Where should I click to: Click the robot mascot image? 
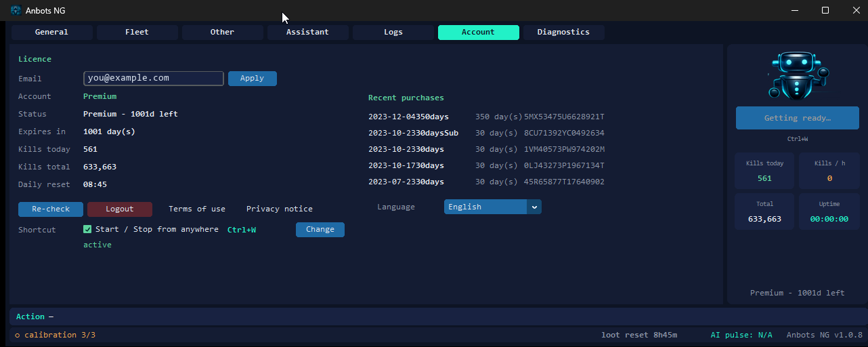pyautogui.click(x=798, y=75)
